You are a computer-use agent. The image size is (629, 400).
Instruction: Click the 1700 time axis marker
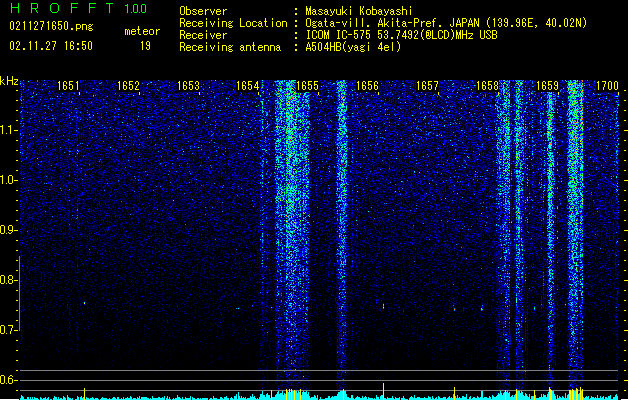point(607,86)
